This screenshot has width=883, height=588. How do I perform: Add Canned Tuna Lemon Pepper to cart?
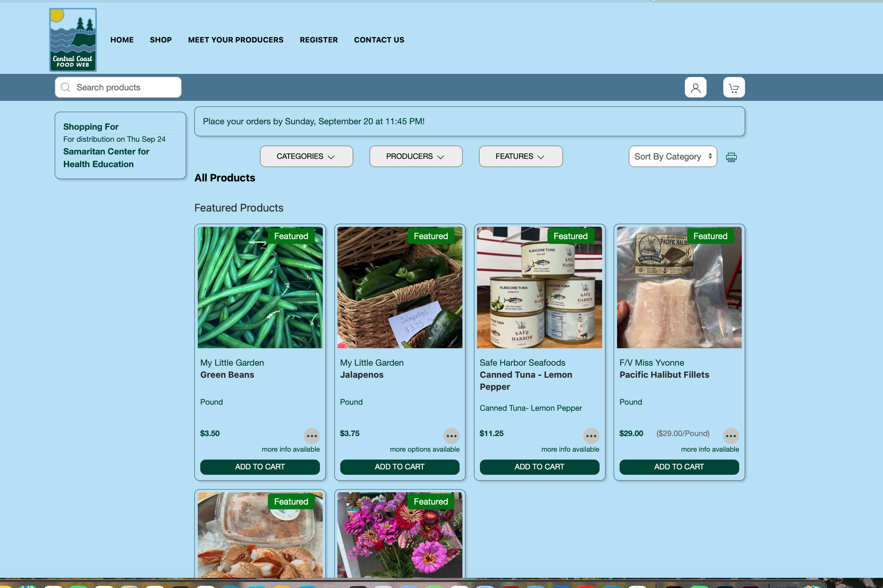tap(539, 467)
